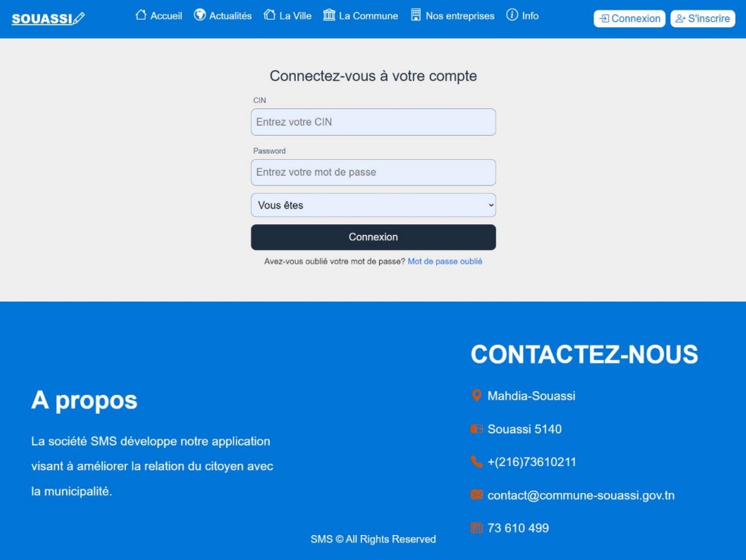Open the Vous êtes dropdown

click(374, 205)
